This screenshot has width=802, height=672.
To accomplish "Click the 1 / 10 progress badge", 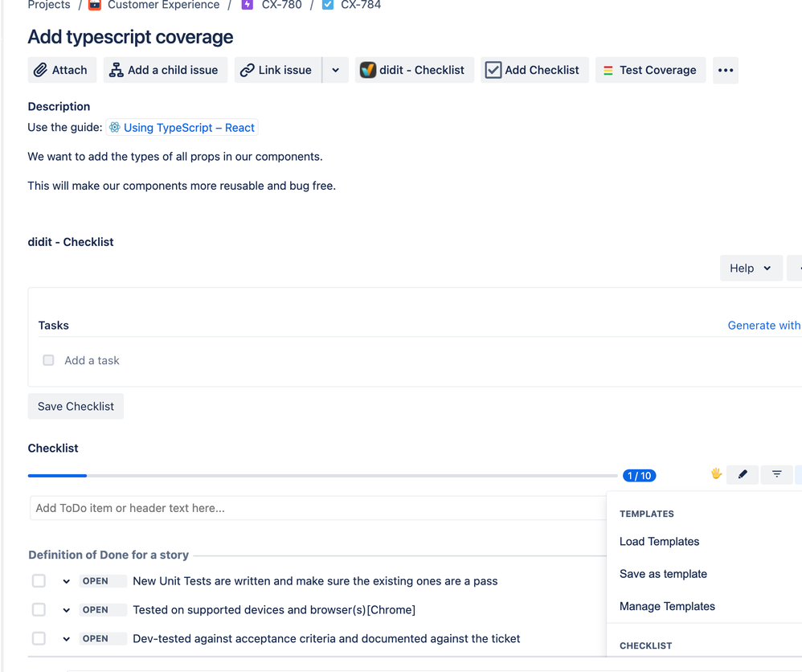I will [x=640, y=476].
